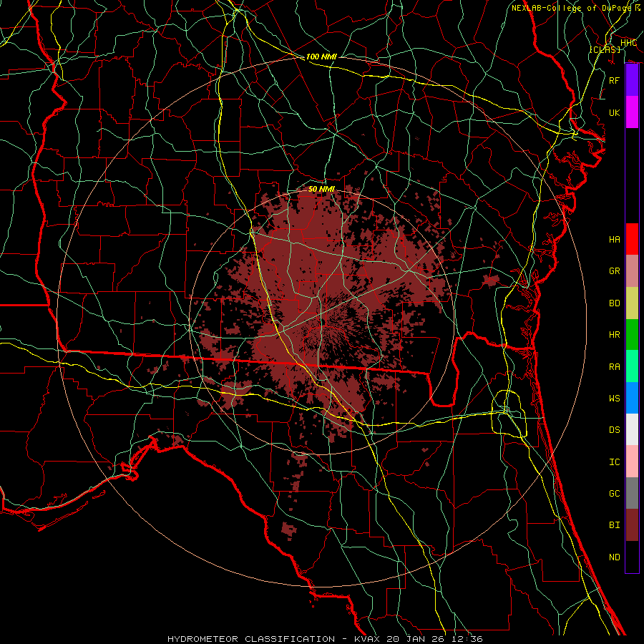This screenshot has height=644, width=644.
Task: Select the BD yellow legend swatch
Action: pyautogui.click(x=632, y=303)
